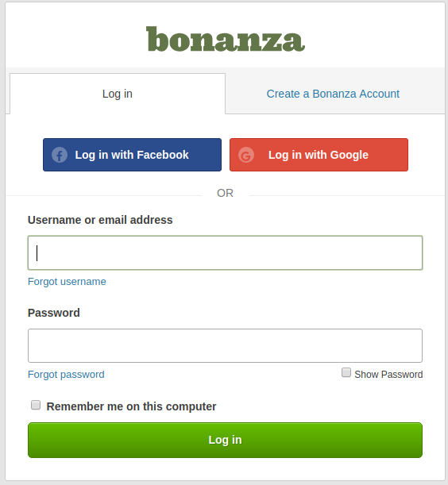Image resolution: width=448 pixels, height=485 pixels.
Task: Focus the Password input field
Action: 225,345
